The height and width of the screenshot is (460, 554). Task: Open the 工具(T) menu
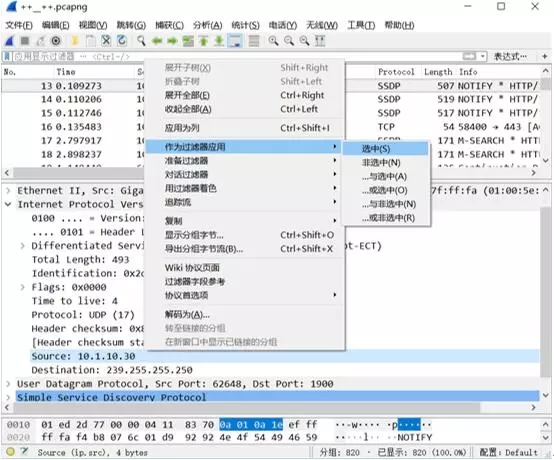[361, 25]
